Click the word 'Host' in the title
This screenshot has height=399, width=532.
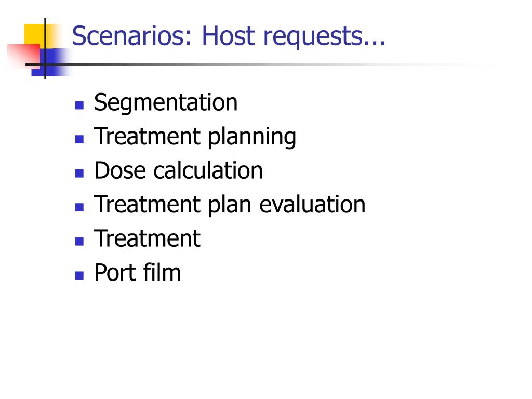[228, 36]
